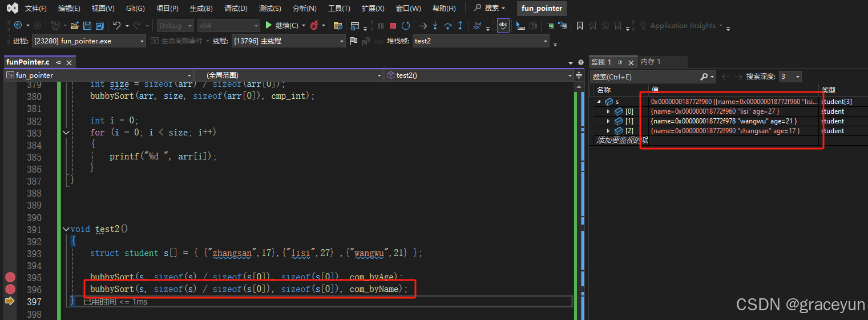Collapse the for loop at line 383
868x320 pixels.
click(x=66, y=133)
